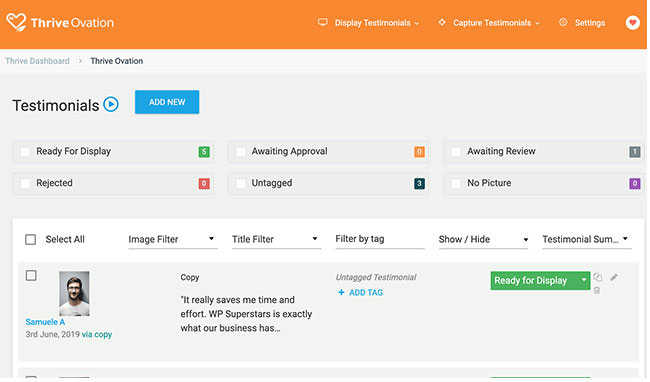The height and width of the screenshot is (382, 650).
Task: Check the Awaiting Approval filter checkbox
Action: tap(240, 152)
